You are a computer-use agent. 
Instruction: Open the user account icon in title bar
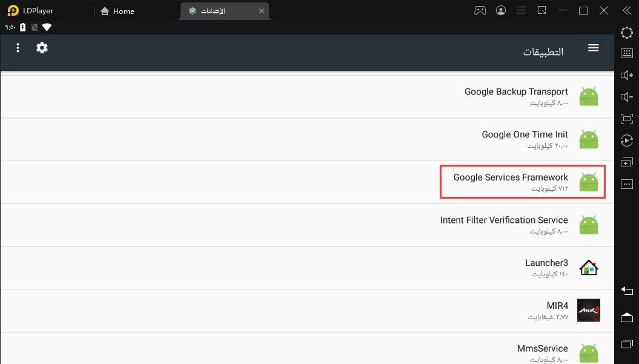coord(501,10)
